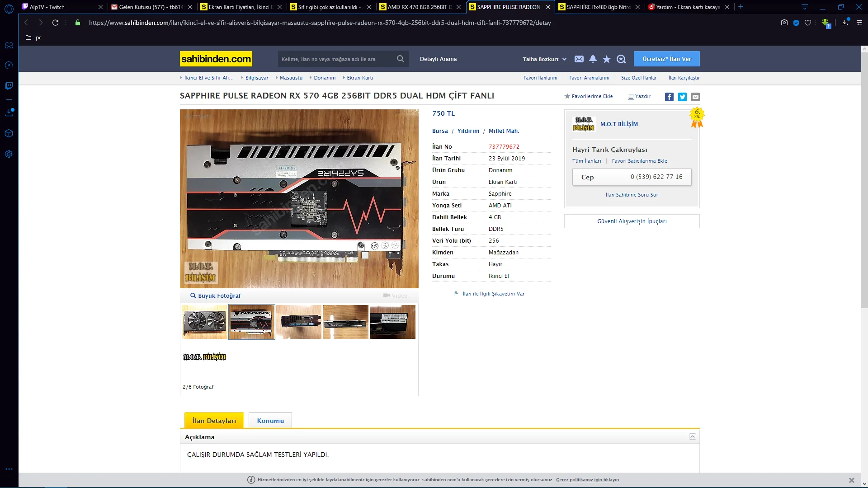Open favorites star icon in header
Image resolution: width=868 pixels, height=488 pixels.
pyautogui.click(x=607, y=59)
